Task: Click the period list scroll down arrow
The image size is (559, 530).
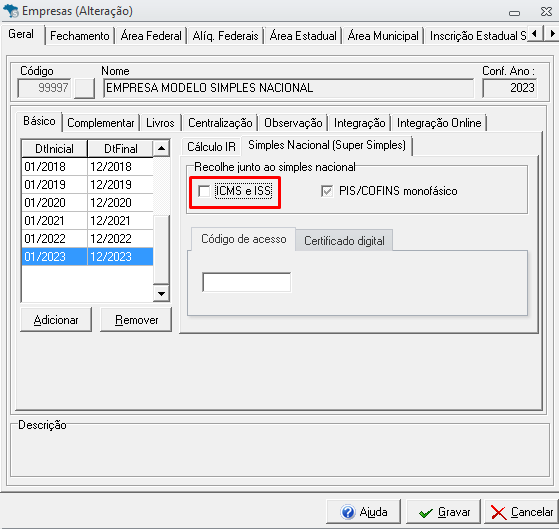Action: (161, 294)
